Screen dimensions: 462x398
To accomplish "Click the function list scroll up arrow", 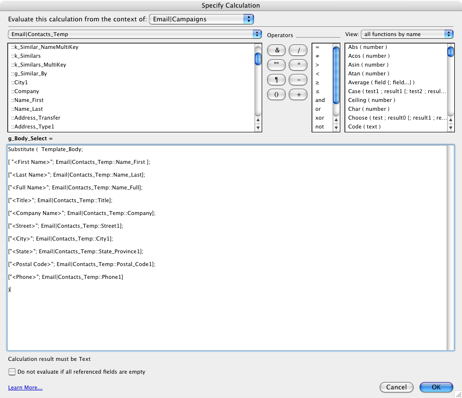I will click(x=450, y=120).
